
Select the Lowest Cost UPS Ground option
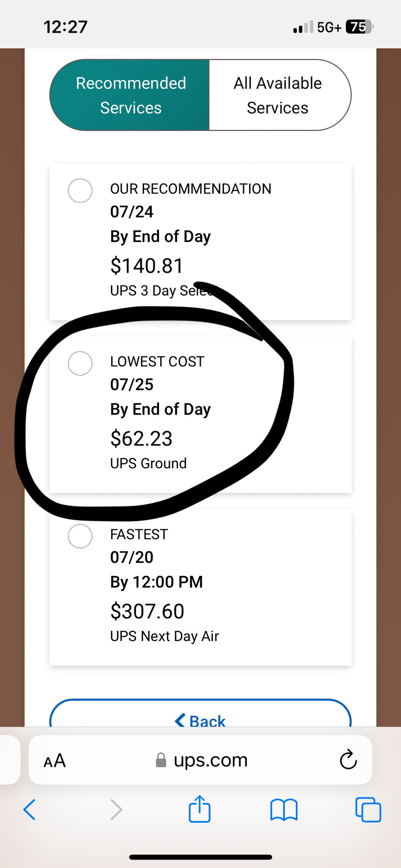80,363
